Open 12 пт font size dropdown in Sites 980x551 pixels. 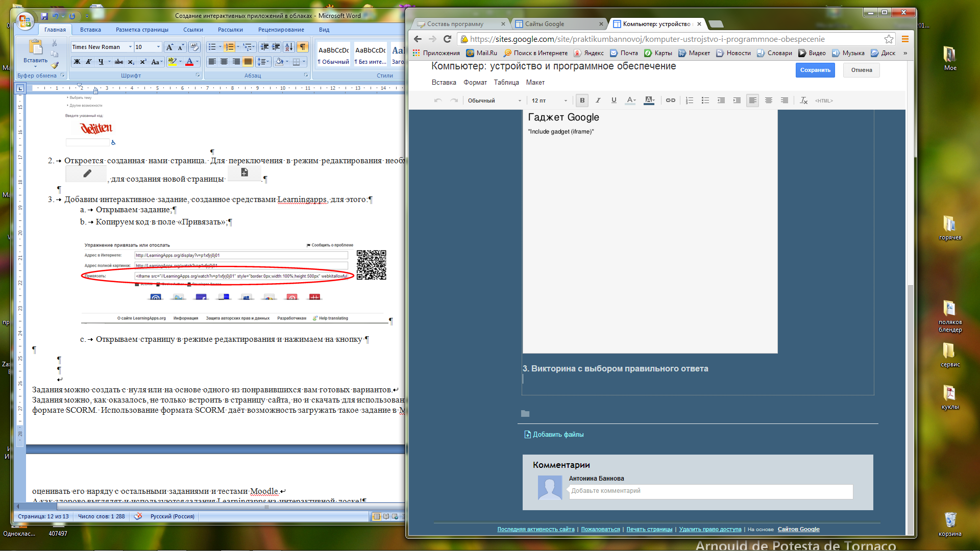click(549, 101)
